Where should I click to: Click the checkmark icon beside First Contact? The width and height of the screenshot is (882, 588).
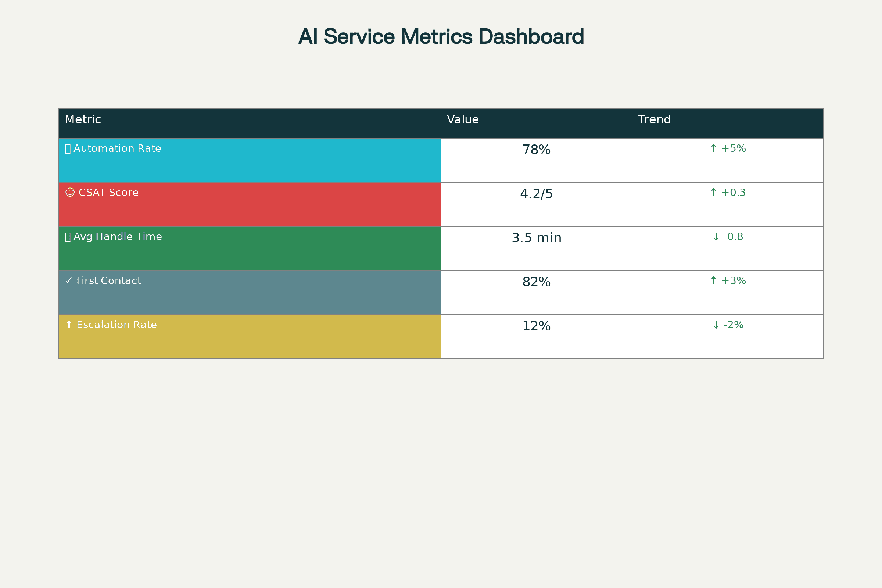(x=69, y=280)
